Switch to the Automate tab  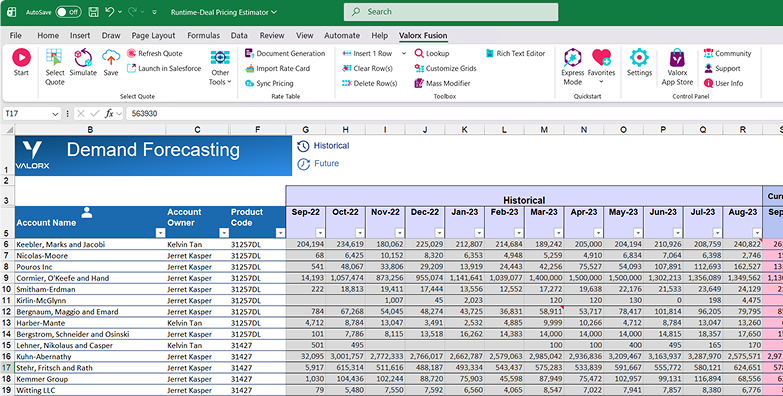pos(342,35)
